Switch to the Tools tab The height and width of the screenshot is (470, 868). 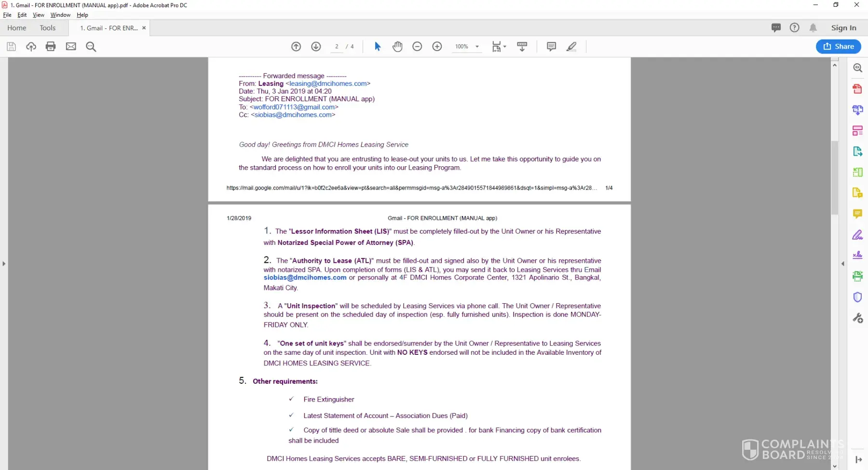point(48,28)
